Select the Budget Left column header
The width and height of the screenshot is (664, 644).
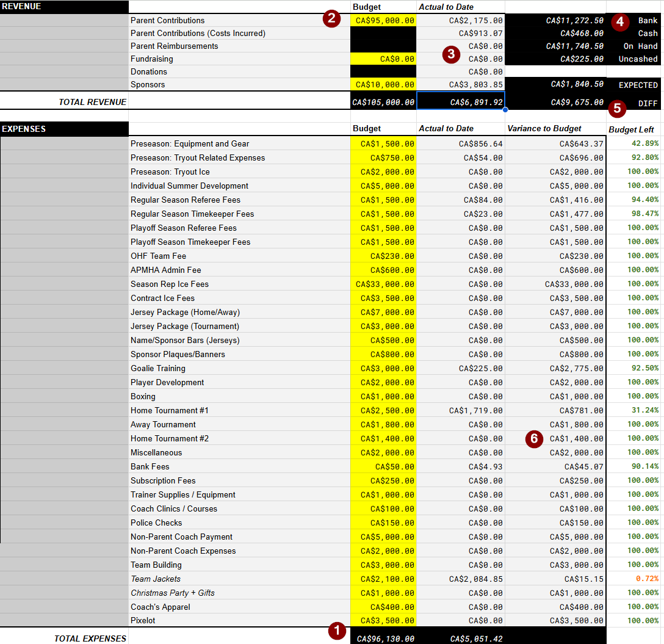pyautogui.click(x=631, y=129)
